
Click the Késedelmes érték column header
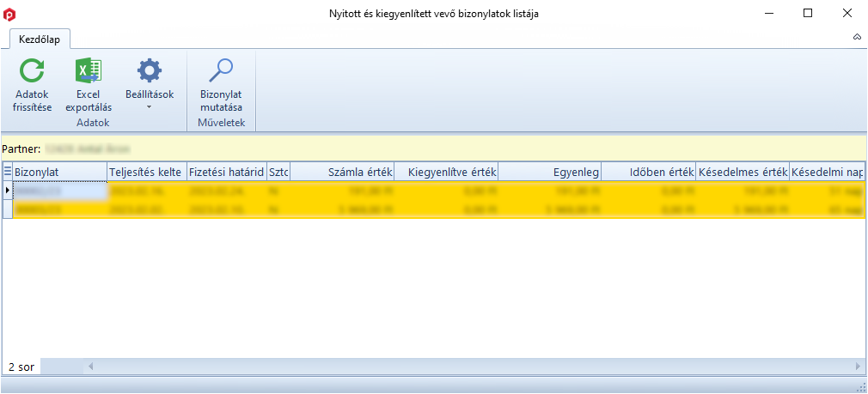(743, 173)
